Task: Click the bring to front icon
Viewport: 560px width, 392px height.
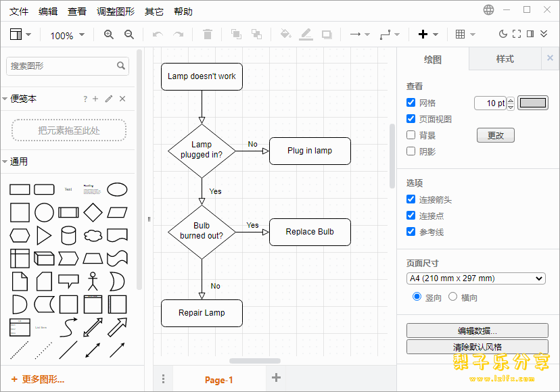Action: pos(236,34)
